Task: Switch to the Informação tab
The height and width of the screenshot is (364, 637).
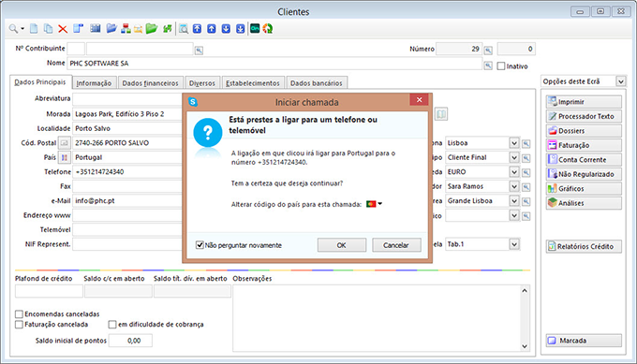Action: pos(94,82)
